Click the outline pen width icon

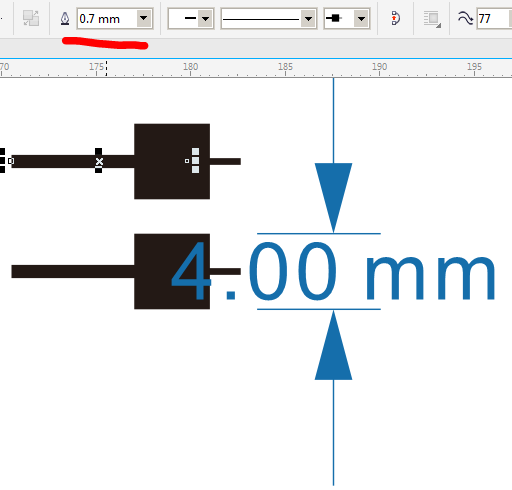pyautogui.click(x=65, y=19)
